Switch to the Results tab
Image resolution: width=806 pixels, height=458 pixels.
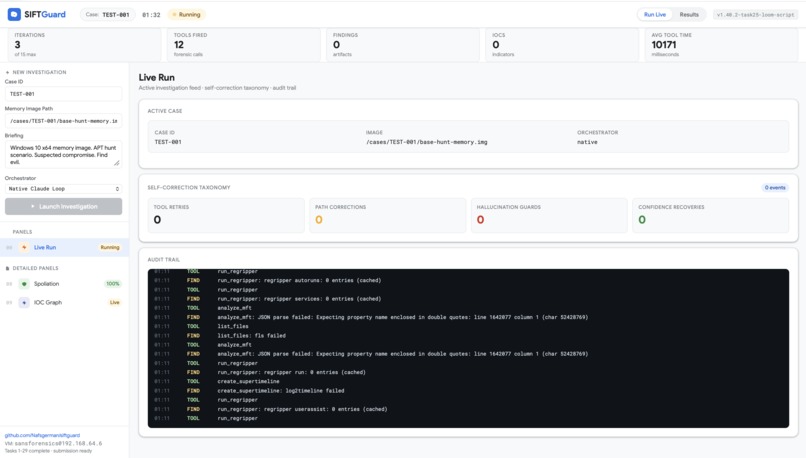pos(689,14)
